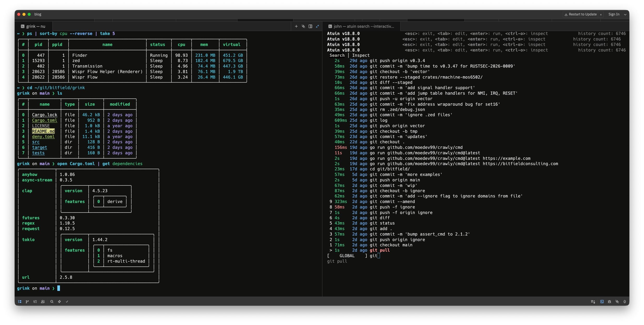Open the Agent panel sparkle icon
Viewport: 644px width, 325px height.
pyautogui.click(x=617, y=302)
